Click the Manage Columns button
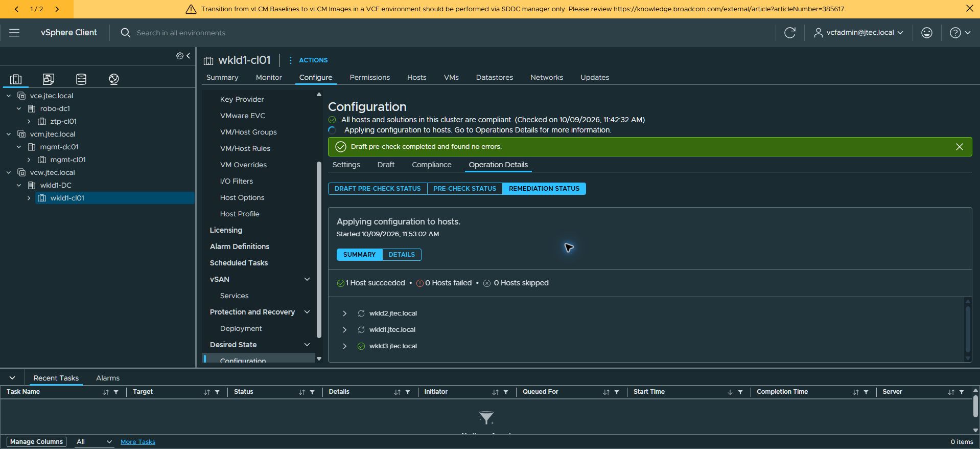The height and width of the screenshot is (449, 980). [x=36, y=442]
